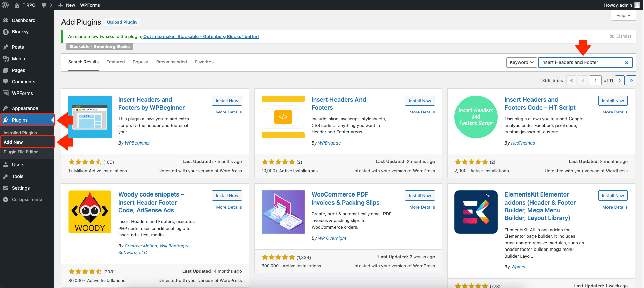Open comments bubble in admin bar
Image resolution: width=644 pixels, height=288 pixels.
pyautogui.click(x=44, y=5)
